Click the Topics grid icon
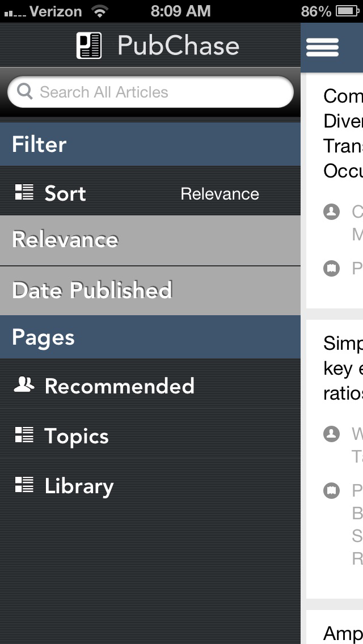Image resolution: width=363 pixels, height=644 pixels. coord(24,435)
